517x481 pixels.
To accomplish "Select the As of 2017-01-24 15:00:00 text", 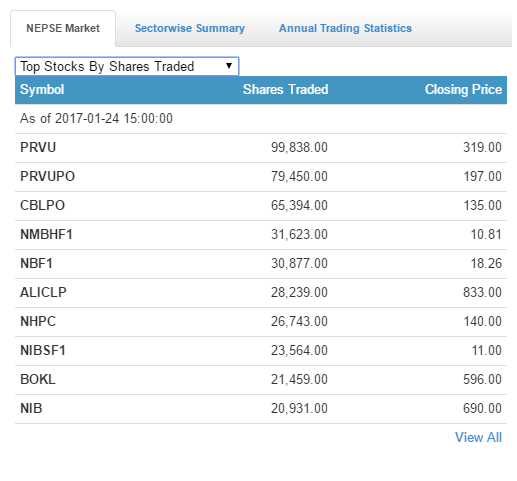I will pos(96,119).
